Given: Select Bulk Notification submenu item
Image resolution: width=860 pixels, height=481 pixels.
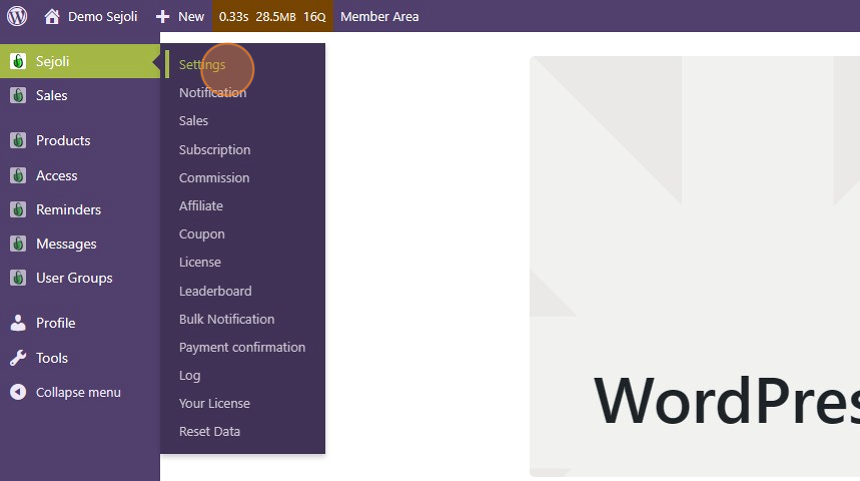Looking at the screenshot, I should (227, 319).
